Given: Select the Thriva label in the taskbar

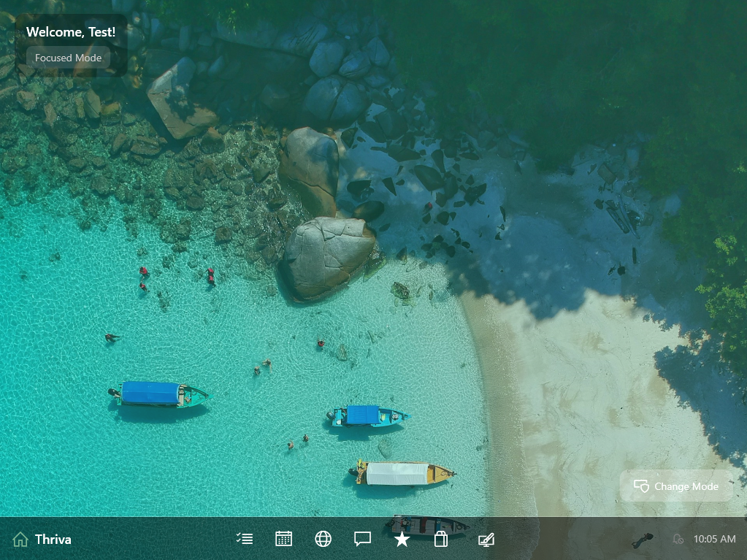Looking at the screenshot, I should 54,539.
